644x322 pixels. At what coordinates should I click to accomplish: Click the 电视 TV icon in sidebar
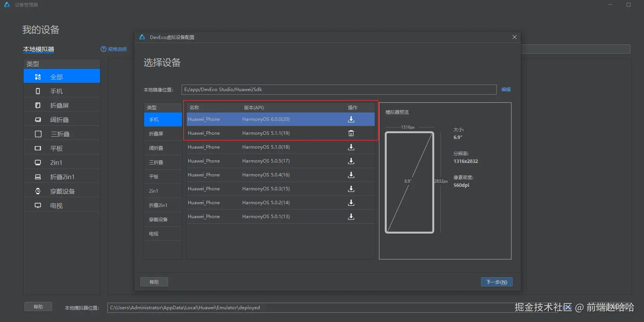pyautogui.click(x=38, y=205)
